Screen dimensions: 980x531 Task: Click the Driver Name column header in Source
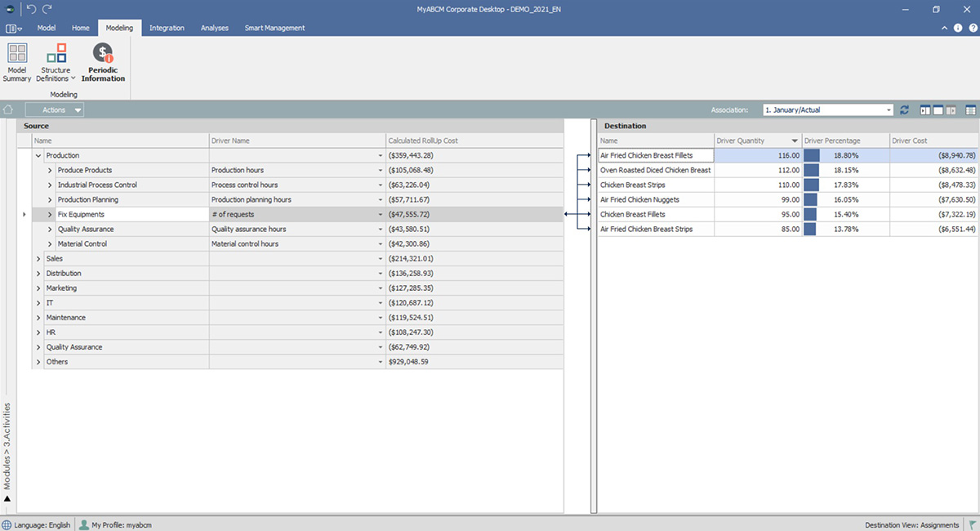click(x=297, y=141)
